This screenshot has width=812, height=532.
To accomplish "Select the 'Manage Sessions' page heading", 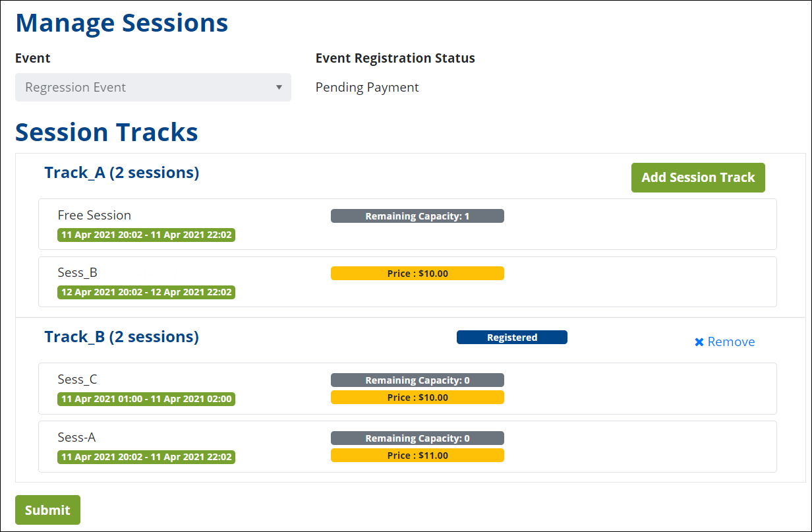I will 121,22.
